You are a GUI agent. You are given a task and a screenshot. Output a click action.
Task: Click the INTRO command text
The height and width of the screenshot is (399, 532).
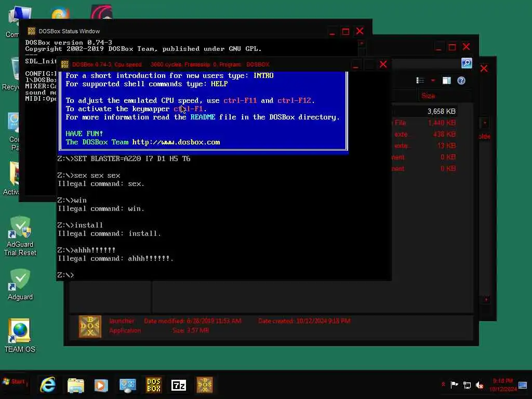(x=263, y=75)
